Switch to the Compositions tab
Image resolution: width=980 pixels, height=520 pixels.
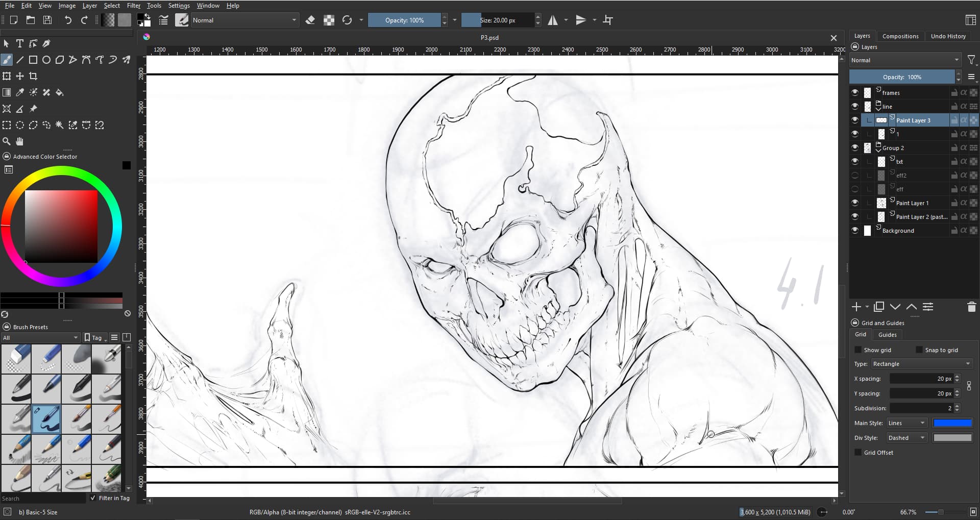pyautogui.click(x=900, y=36)
